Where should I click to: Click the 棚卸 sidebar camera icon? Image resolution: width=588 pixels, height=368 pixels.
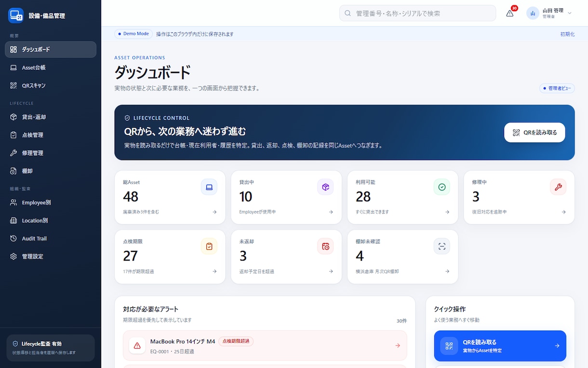click(13, 171)
